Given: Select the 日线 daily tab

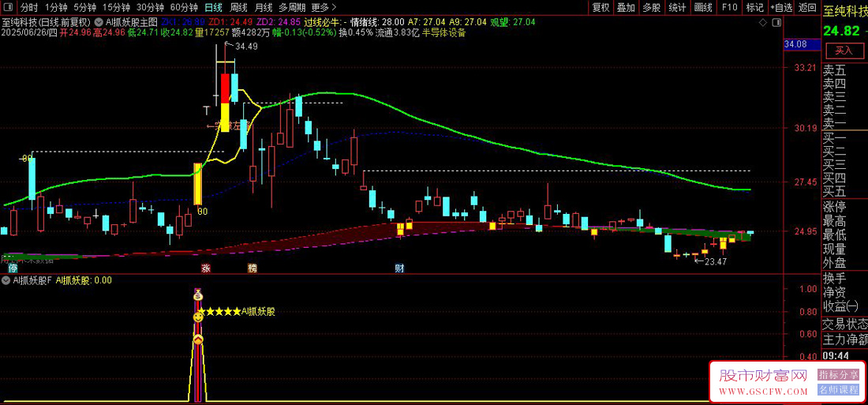Looking at the screenshot, I should tap(213, 8).
